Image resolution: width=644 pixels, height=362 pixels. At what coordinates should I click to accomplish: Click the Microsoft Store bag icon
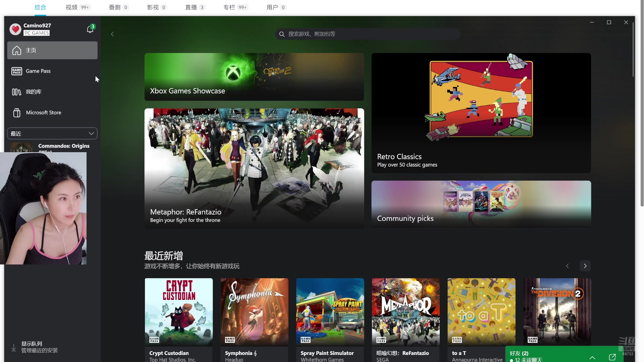(16, 113)
